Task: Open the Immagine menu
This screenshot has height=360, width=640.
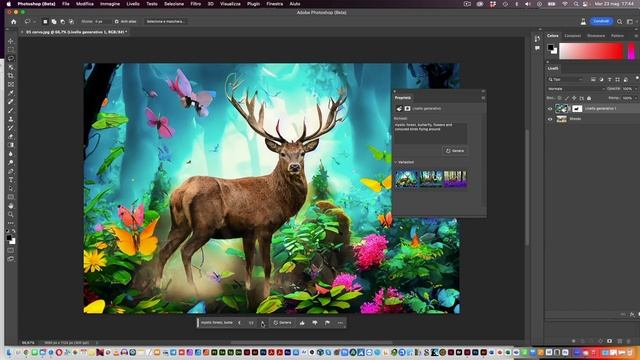Action: click(x=110, y=4)
